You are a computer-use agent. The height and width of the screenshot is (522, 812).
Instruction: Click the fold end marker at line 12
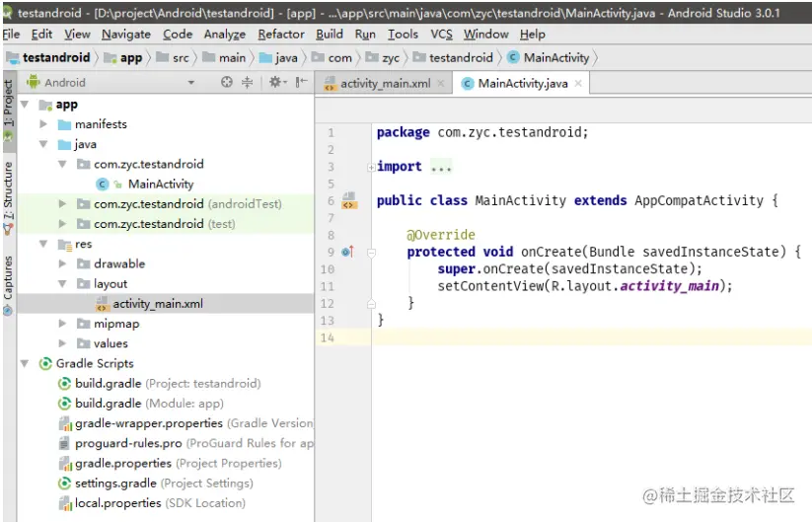pos(371,304)
